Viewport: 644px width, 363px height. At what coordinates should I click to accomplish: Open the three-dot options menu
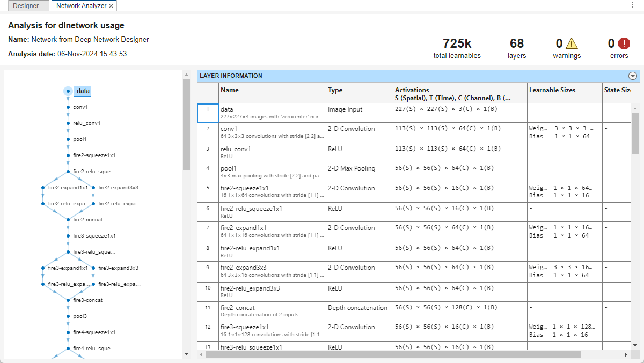point(632,5)
